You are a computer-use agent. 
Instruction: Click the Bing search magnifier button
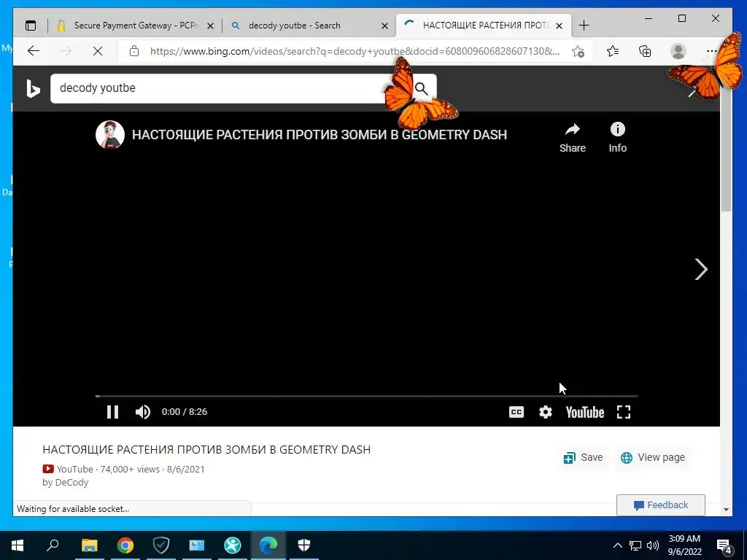coord(421,88)
